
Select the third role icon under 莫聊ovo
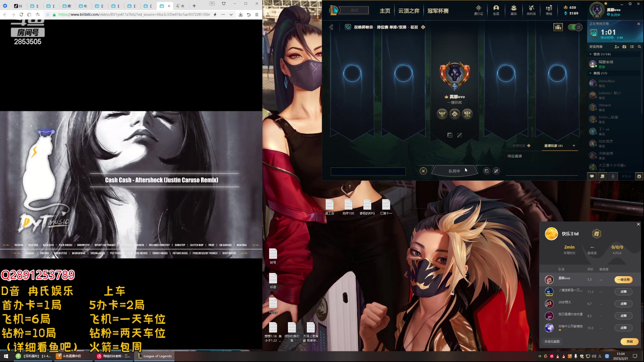[467, 114]
